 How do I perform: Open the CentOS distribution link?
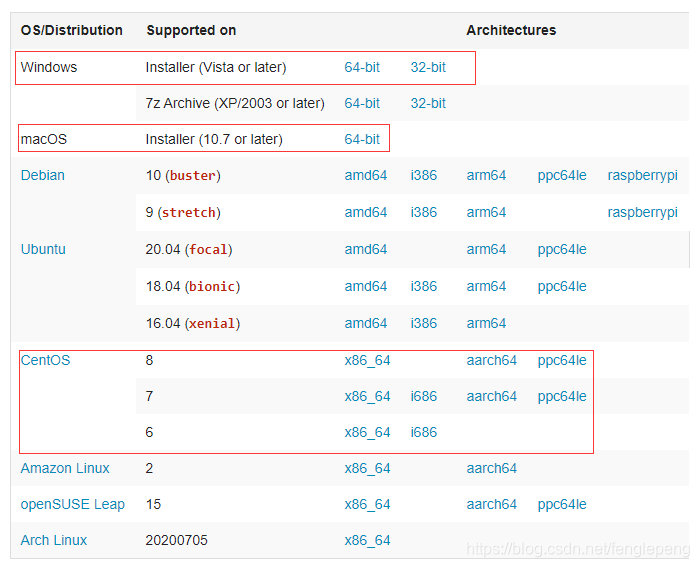point(45,360)
